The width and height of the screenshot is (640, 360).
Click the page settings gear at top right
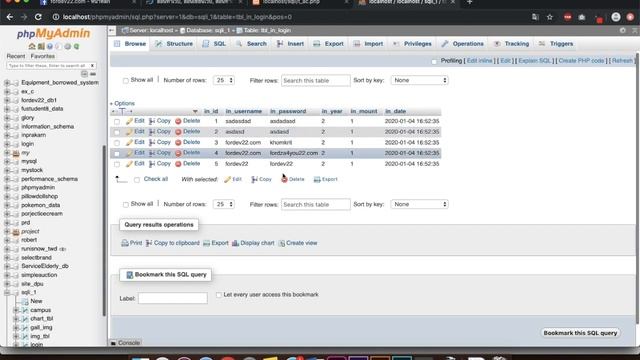pos(622,30)
